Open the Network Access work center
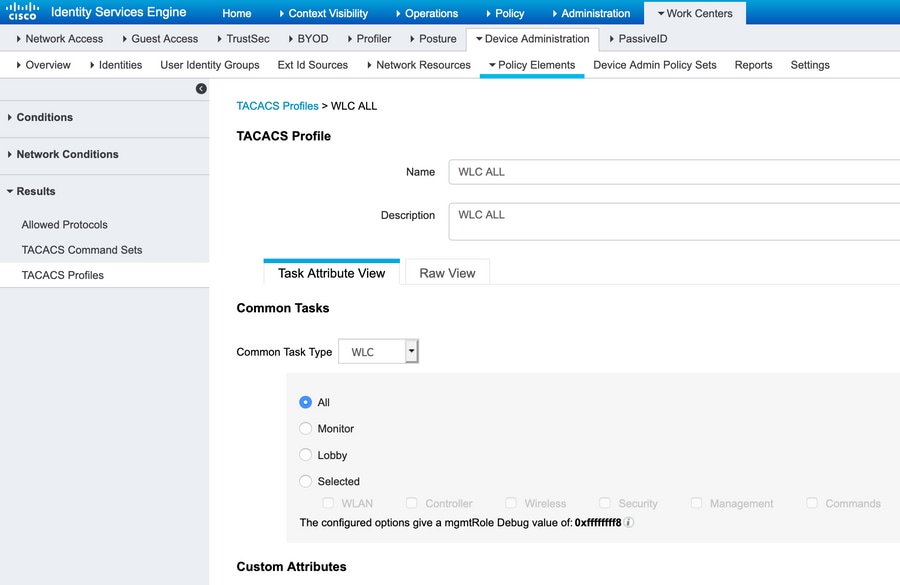 pyautogui.click(x=60, y=38)
